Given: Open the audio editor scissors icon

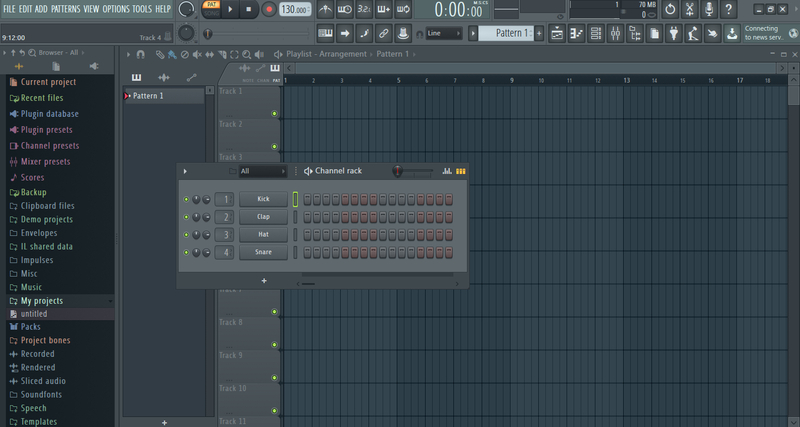Looking at the screenshot, I should click(x=690, y=9).
